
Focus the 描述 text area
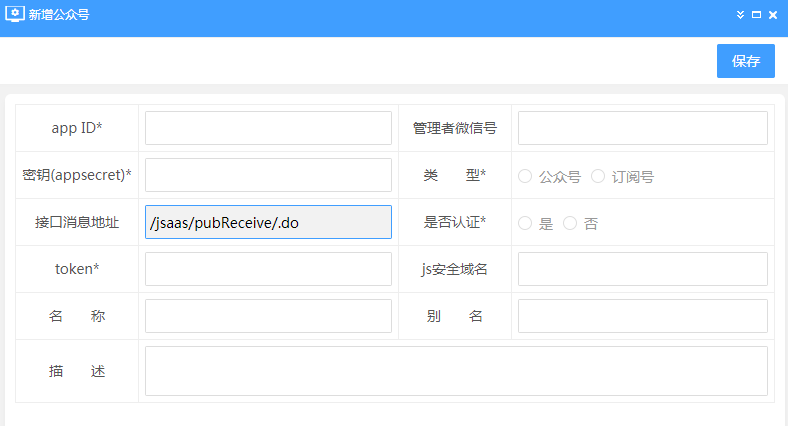point(456,371)
